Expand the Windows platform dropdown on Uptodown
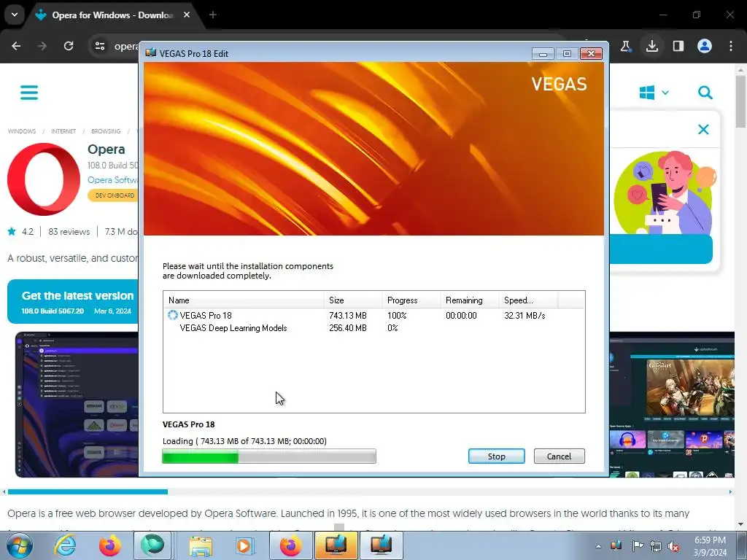Viewport: 747px width, 560px height. tap(654, 93)
